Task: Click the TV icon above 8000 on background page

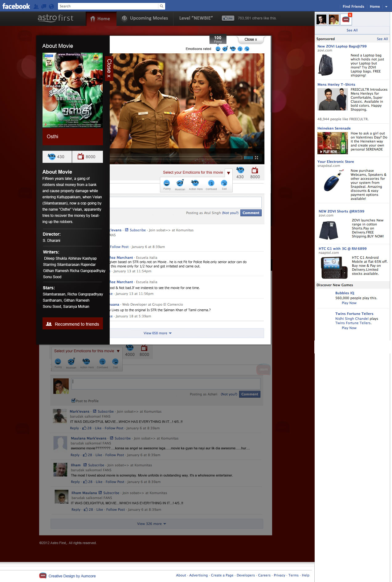Action: [x=144, y=348]
